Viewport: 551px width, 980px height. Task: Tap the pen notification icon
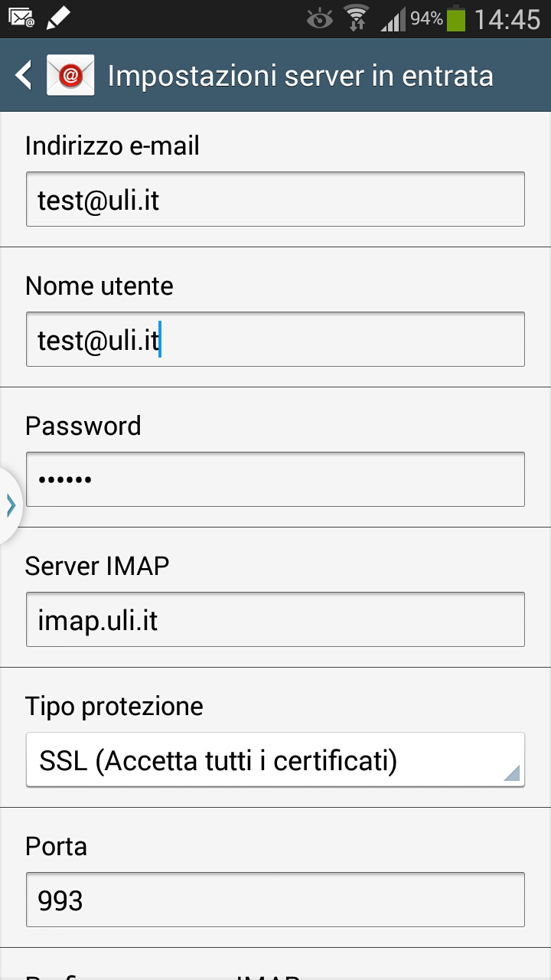58,18
